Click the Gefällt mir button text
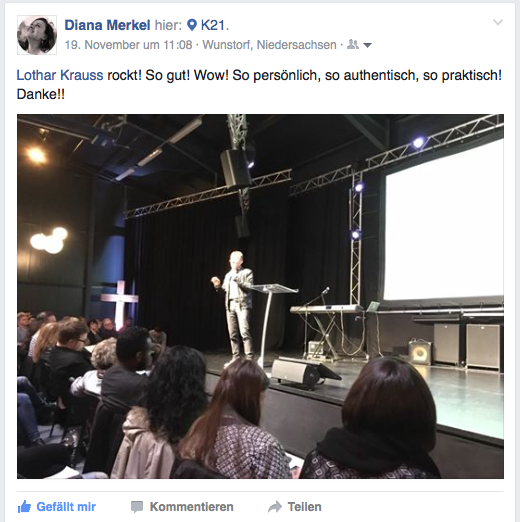Viewport: 520px width, 522px height. tap(66, 507)
